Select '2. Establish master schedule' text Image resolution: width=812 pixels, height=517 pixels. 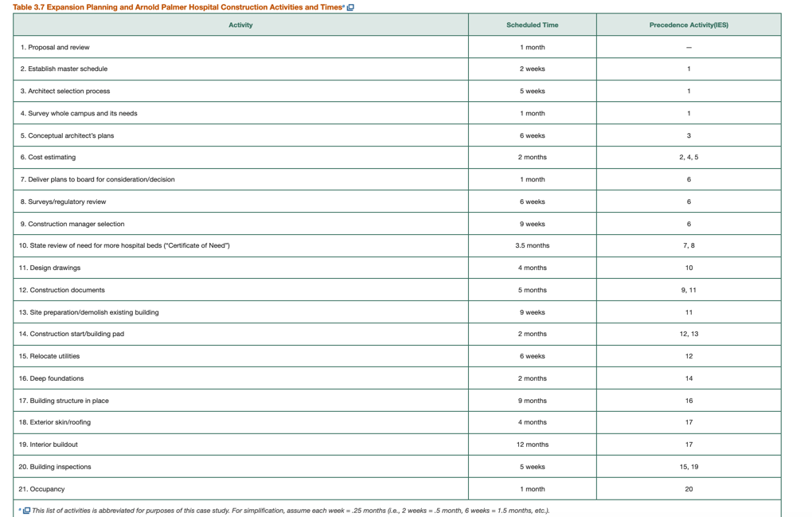point(64,69)
